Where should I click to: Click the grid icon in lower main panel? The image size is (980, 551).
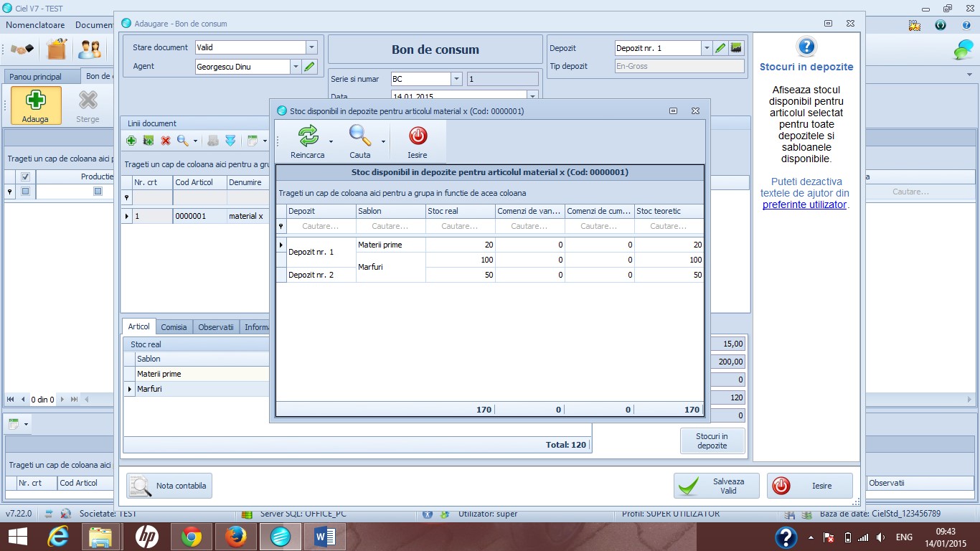point(14,424)
